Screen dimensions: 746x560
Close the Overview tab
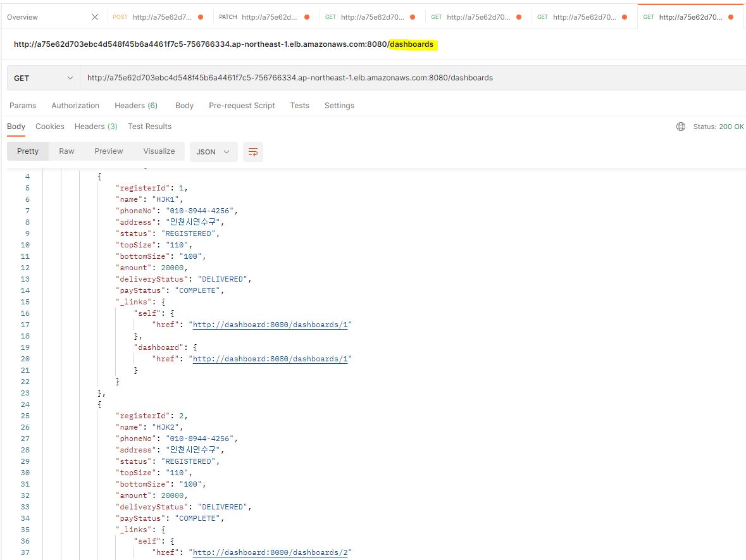click(x=94, y=18)
